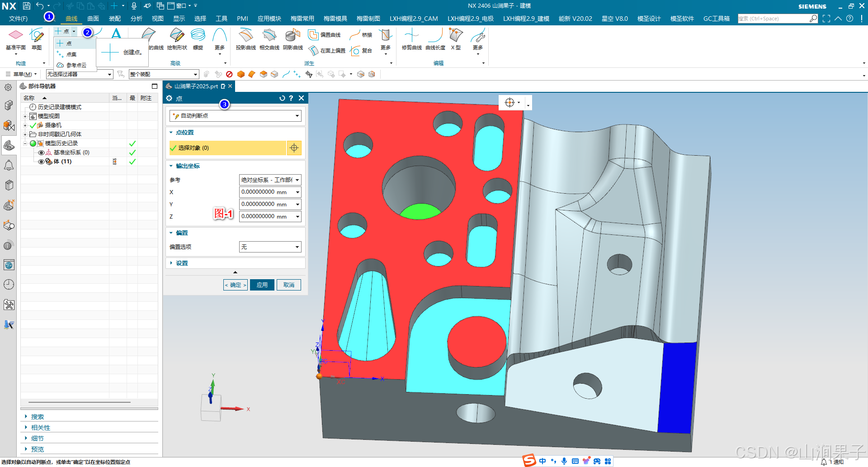Switch to the PMI ribbon tab
Image resolution: width=868 pixels, height=467 pixels.
click(x=242, y=19)
